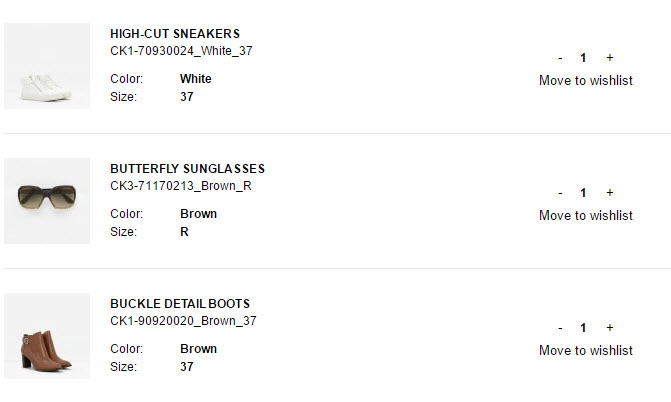Increase quantity of High-Cut Sneakers

pos(610,58)
